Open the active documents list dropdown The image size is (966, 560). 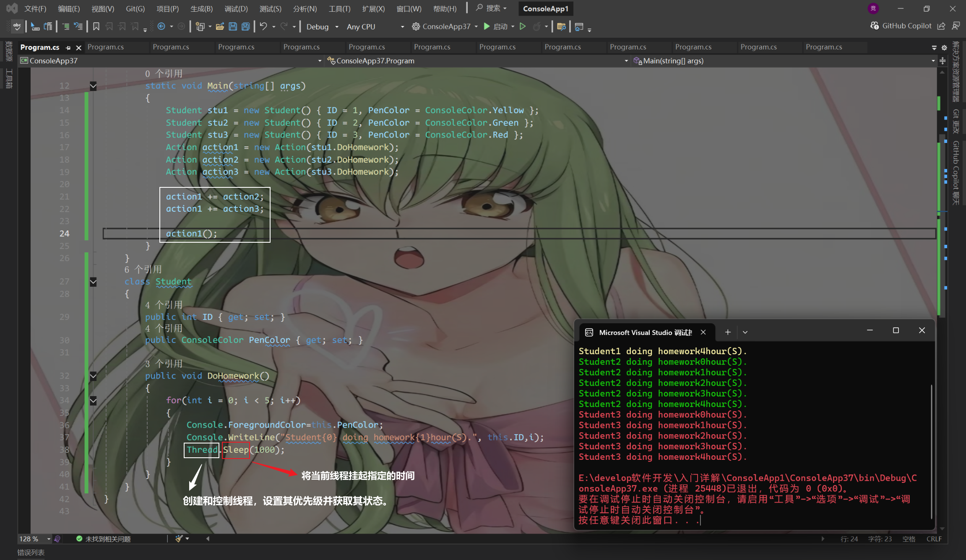coord(934,48)
